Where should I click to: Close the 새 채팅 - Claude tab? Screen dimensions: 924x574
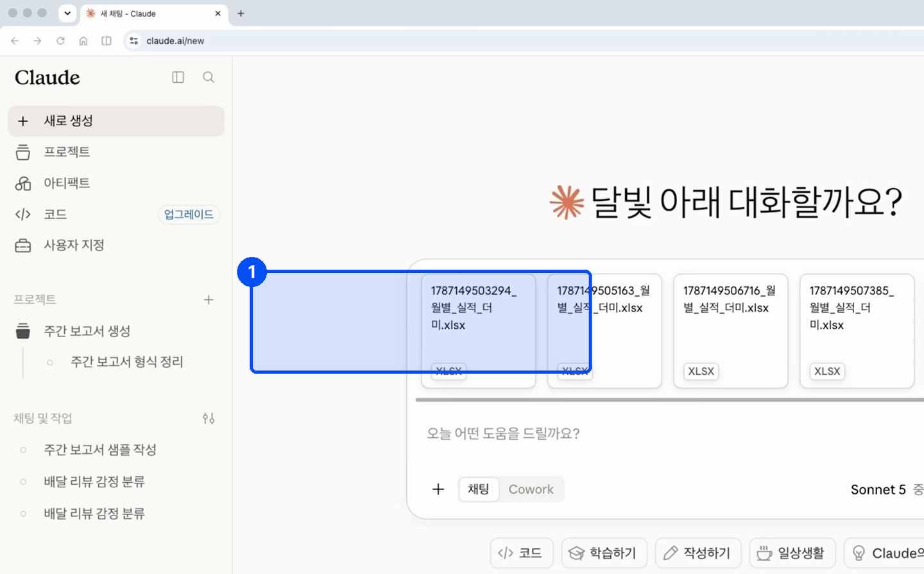click(218, 13)
